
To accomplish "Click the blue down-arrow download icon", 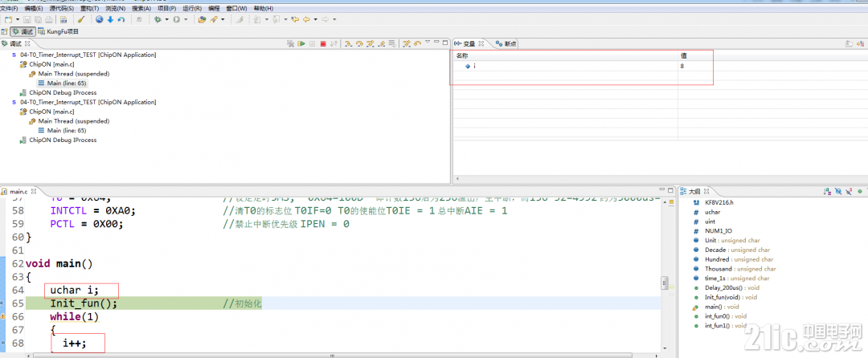I will pyautogui.click(x=110, y=19).
